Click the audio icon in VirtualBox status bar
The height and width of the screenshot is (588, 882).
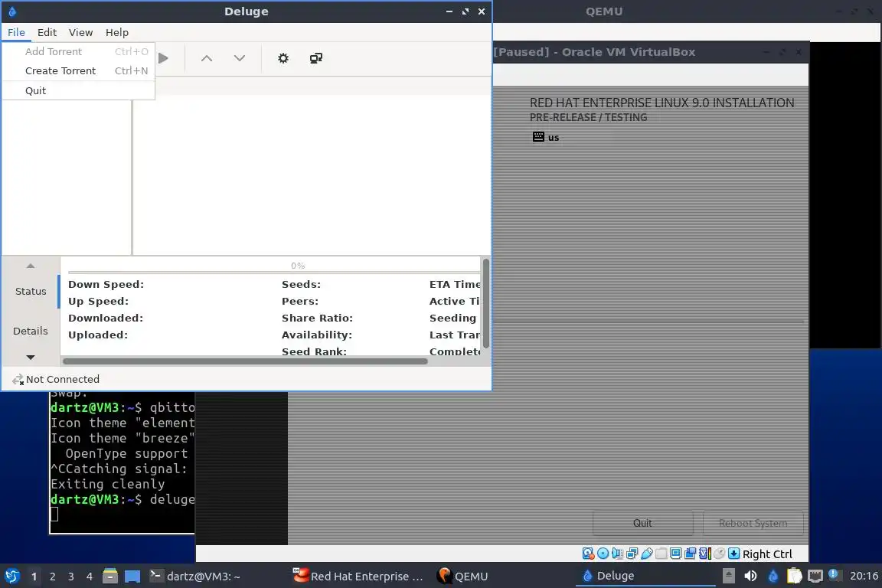coord(617,554)
